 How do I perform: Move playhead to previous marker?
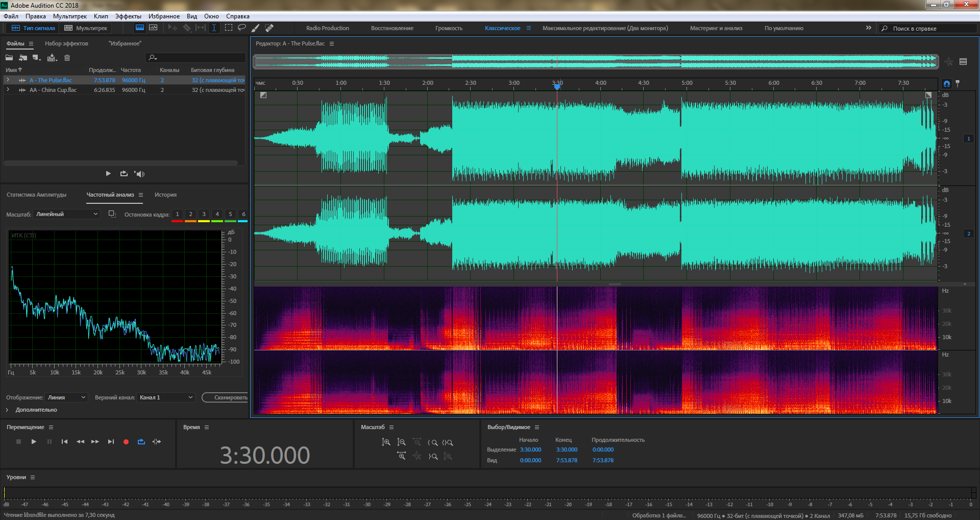point(64,442)
